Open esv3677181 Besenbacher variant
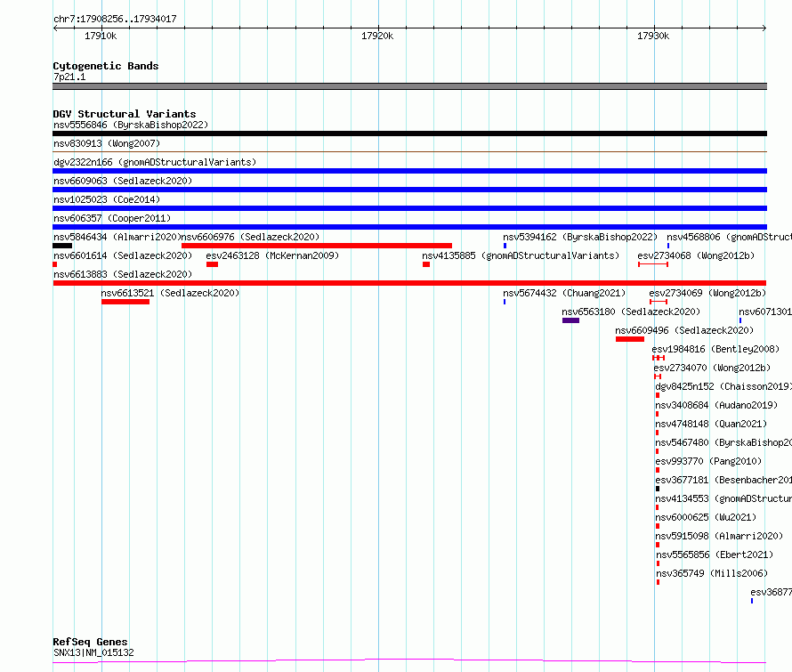Screen dimensions: 792x672 pyautogui.click(x=723, y=480)
